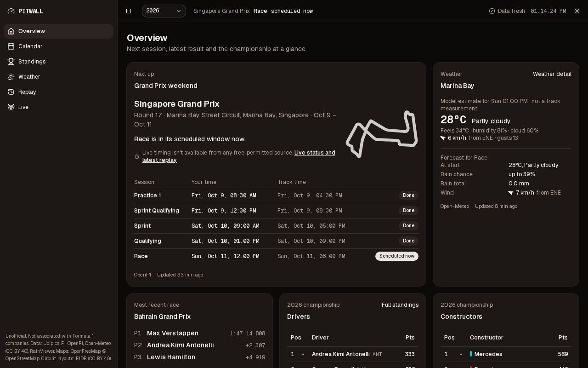Open Replay in the sidebar

click(58, 92)
